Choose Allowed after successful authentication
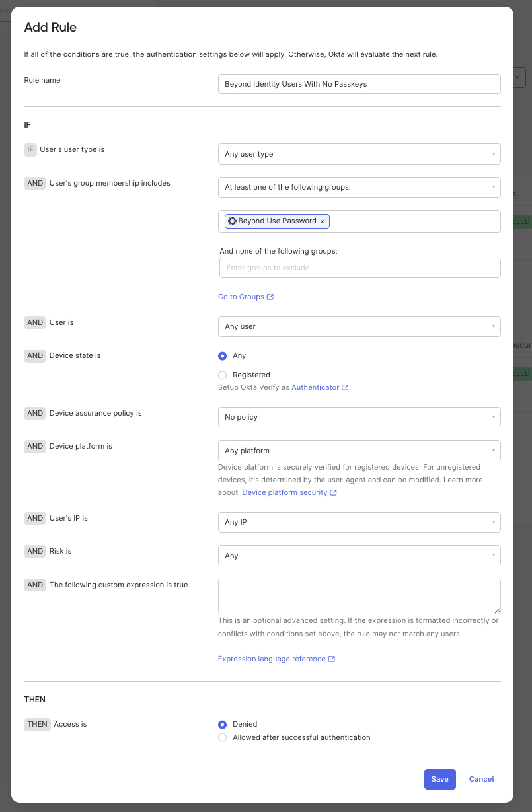This screenshot has height=812, width=532. (223, 738)
